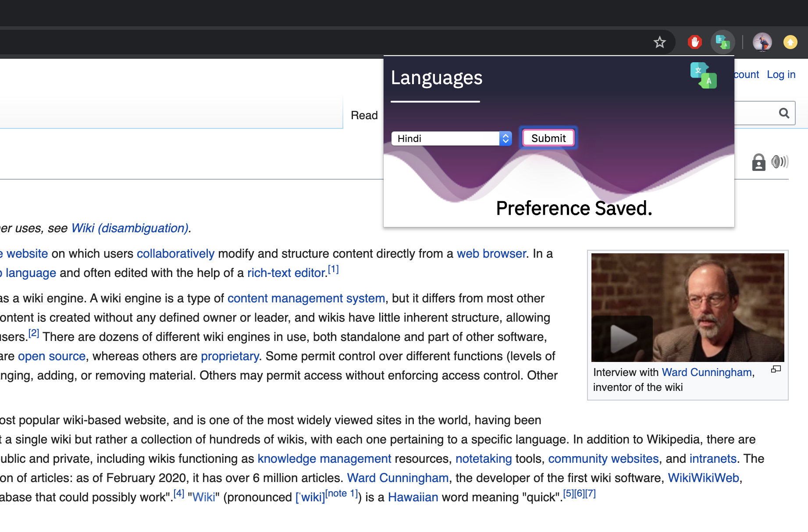Jump to citation reference [5]
This screenshot has height=532, width=808.
coord(568,493)
